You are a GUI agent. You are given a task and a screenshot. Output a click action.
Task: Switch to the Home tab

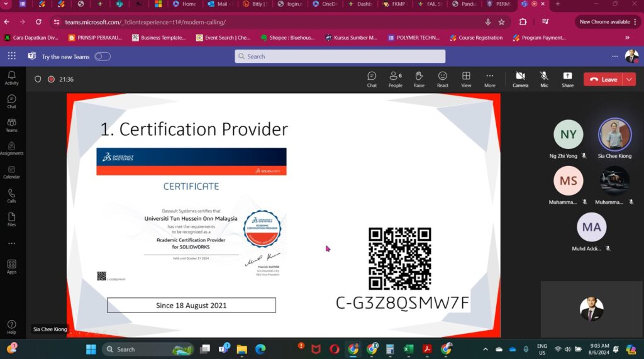[185, 4]
